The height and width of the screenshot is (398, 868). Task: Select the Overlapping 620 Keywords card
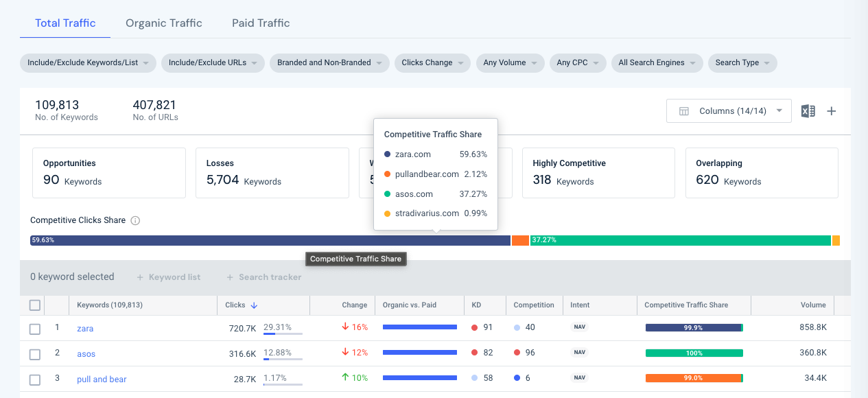762,173
